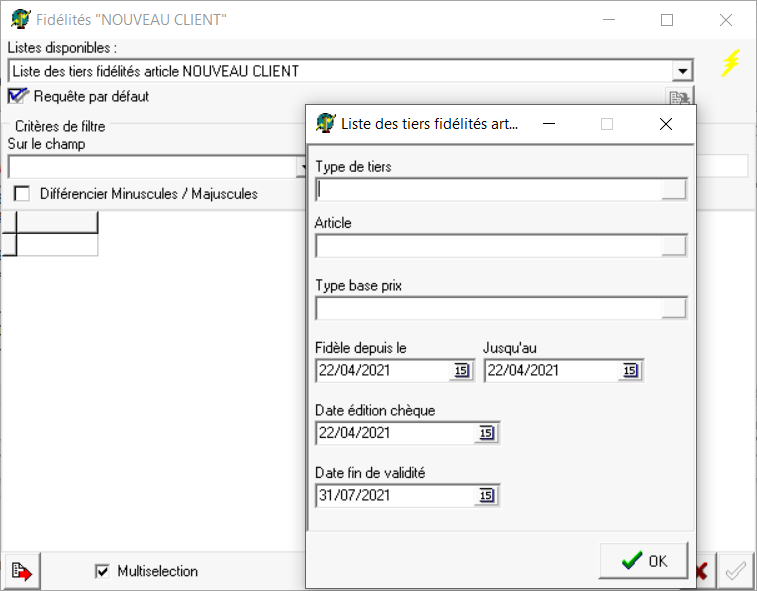Uncheck the Multiselection checkbox
Screen dimensions: 757x591
(x=102, y=571)
